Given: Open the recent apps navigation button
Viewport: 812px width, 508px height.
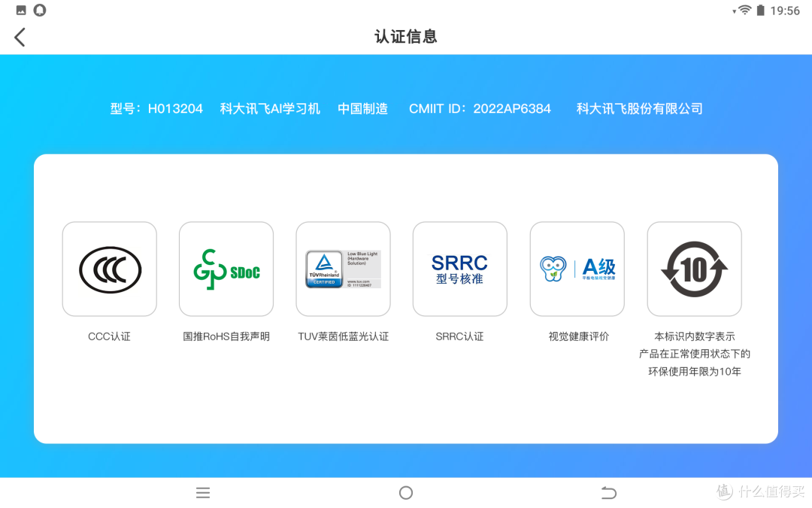Looking at the screenshot, I should [x=203, y=492].
